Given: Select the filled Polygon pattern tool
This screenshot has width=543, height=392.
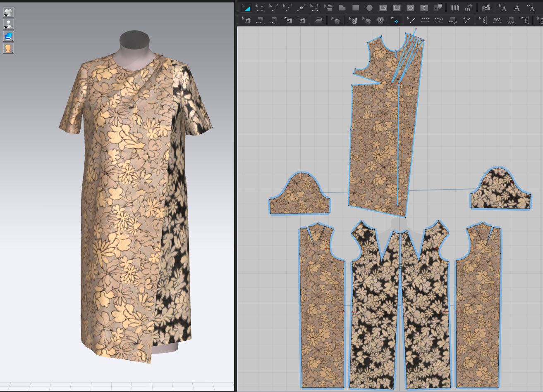Looking at the screenshot, I should click(342, 8).
